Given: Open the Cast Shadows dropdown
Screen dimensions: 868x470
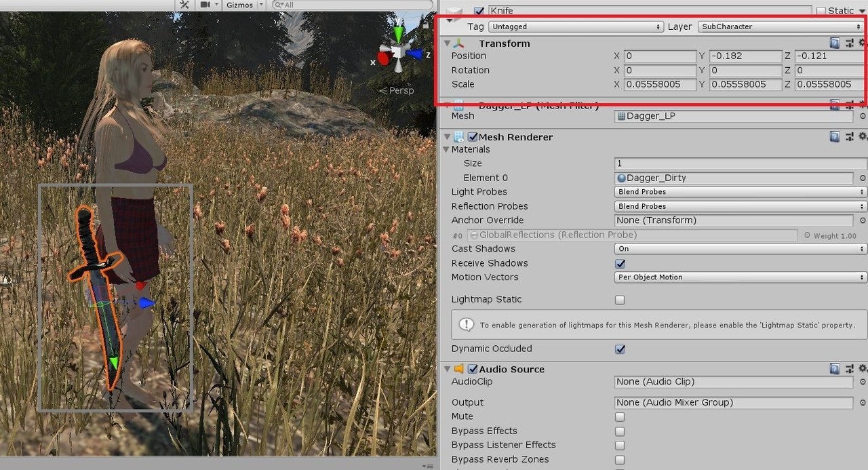Looking at the screenshot, I should click(x=740, y=249).
